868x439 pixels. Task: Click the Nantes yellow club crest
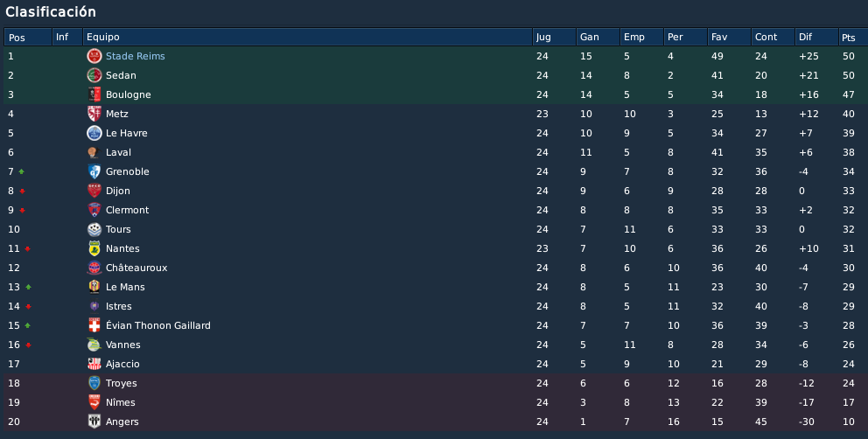(94, 248)
